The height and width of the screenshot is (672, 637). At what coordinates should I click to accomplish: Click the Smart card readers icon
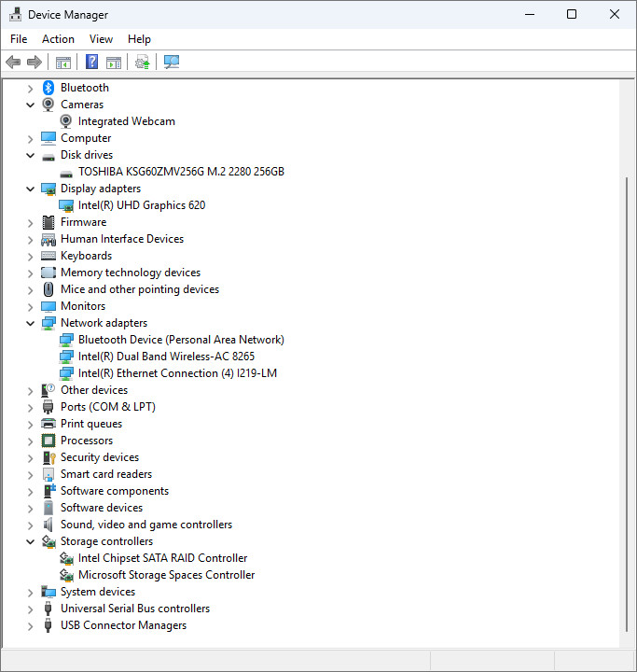48,474
